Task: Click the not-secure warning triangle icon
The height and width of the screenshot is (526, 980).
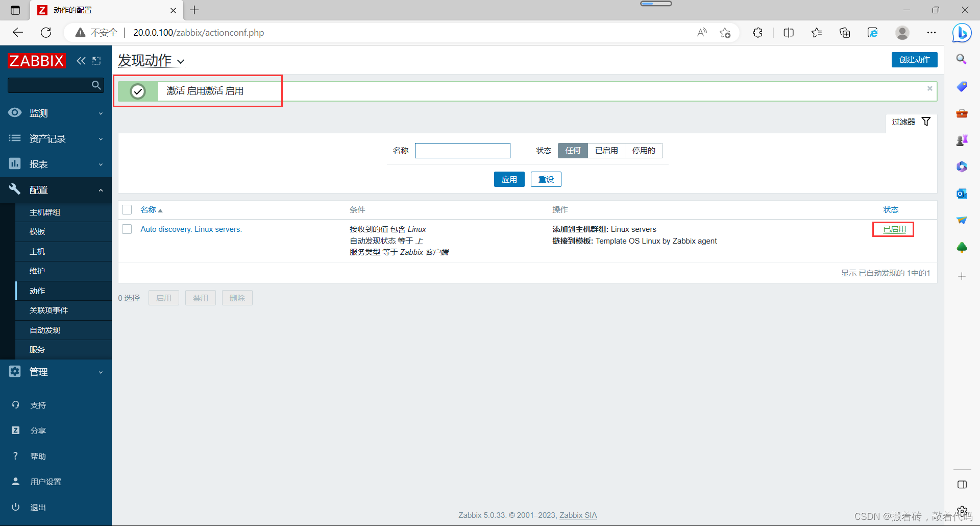Action: point(80,33)
